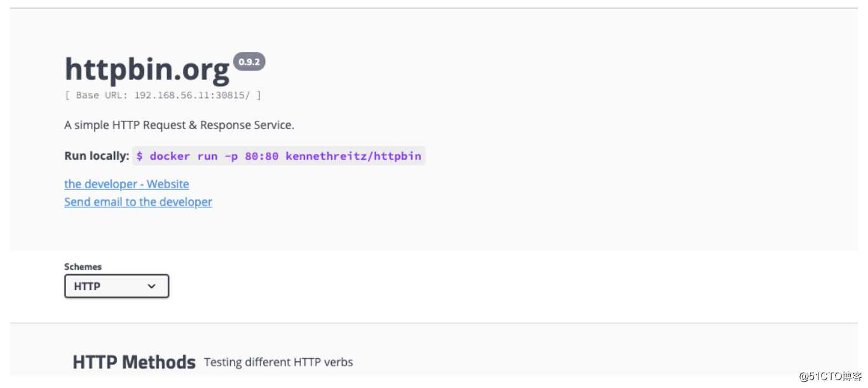868x388 pixels.
Task: Click the 'Run locally:' label
Action: [x=97, y=156]
